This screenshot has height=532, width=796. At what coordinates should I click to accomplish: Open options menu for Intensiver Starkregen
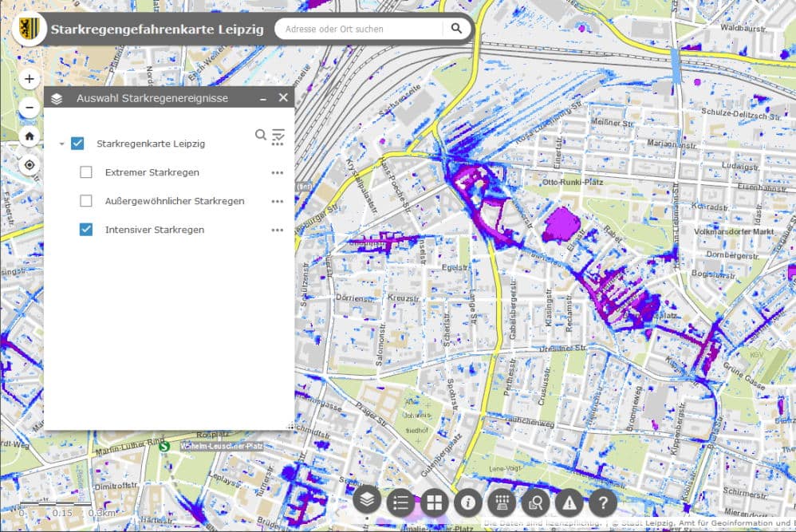(277, 230)
